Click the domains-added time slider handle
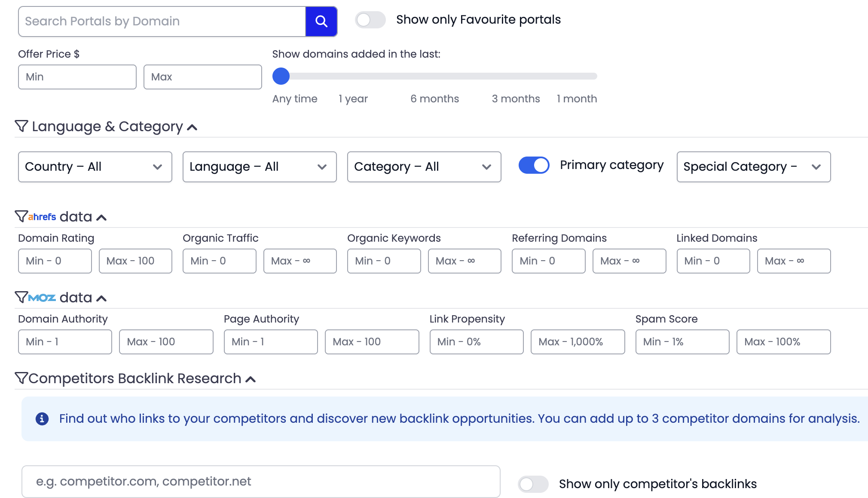868x498 pixels. tap(281, 76)
